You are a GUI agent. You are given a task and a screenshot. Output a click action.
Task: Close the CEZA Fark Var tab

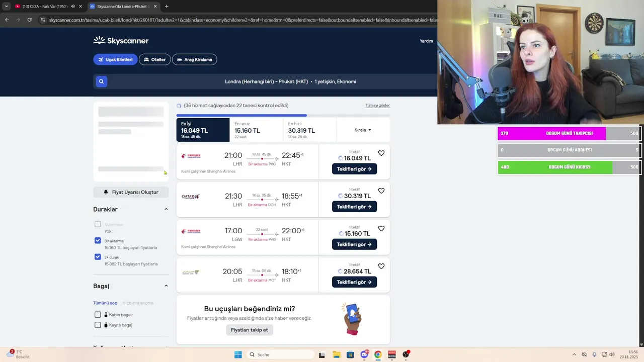pos(80,7)
